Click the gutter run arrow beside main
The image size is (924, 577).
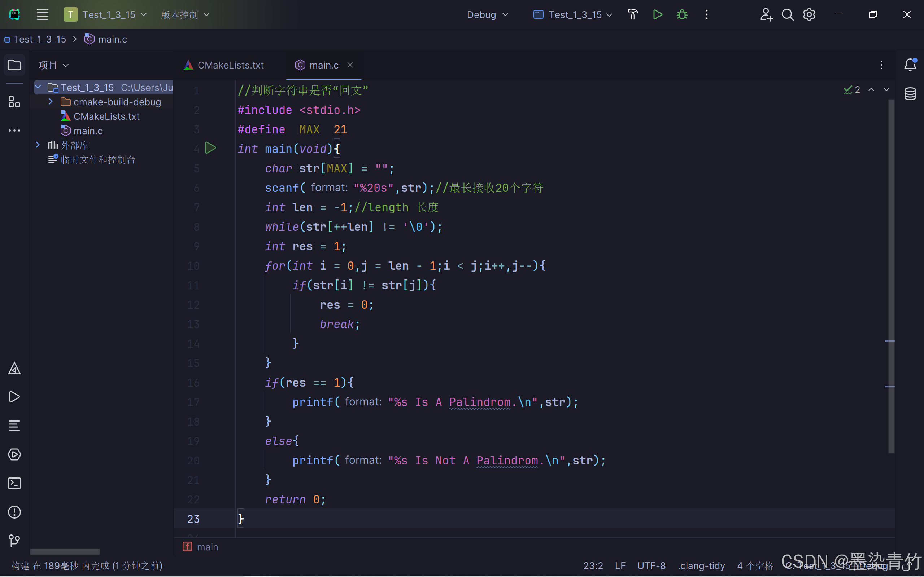pyautogui.click(x=210, y=148)
